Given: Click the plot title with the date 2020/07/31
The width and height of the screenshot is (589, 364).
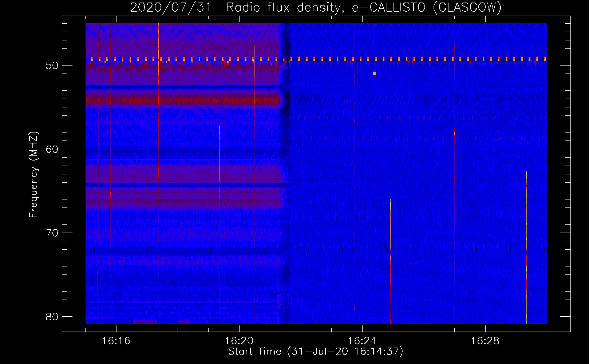Looking at the screenshot, I should [x=316, y=8].
